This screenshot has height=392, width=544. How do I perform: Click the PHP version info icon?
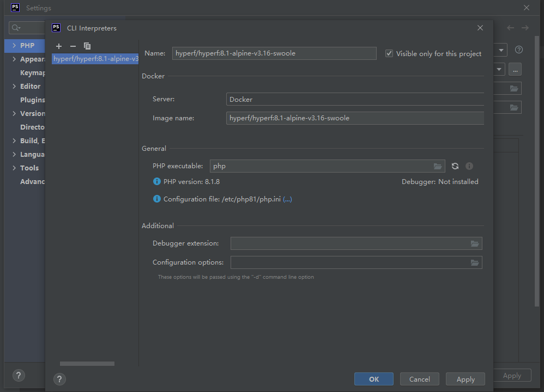point(157,181)
